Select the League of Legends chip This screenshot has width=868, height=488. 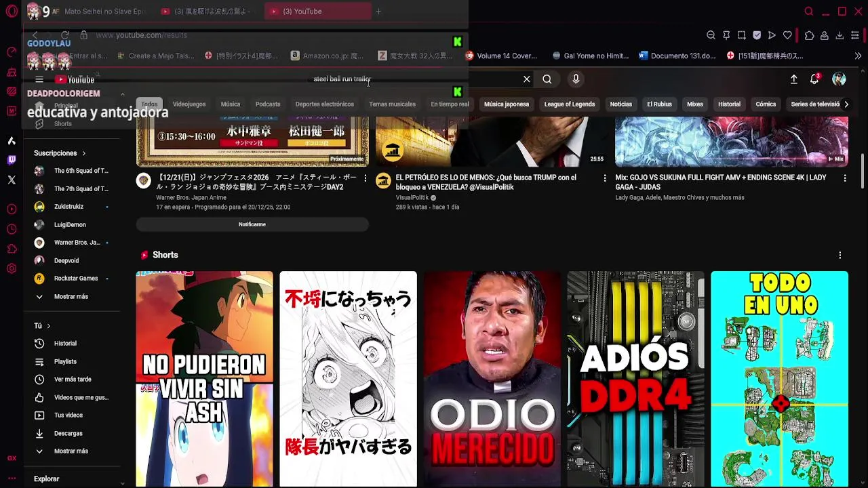(570, 104)
